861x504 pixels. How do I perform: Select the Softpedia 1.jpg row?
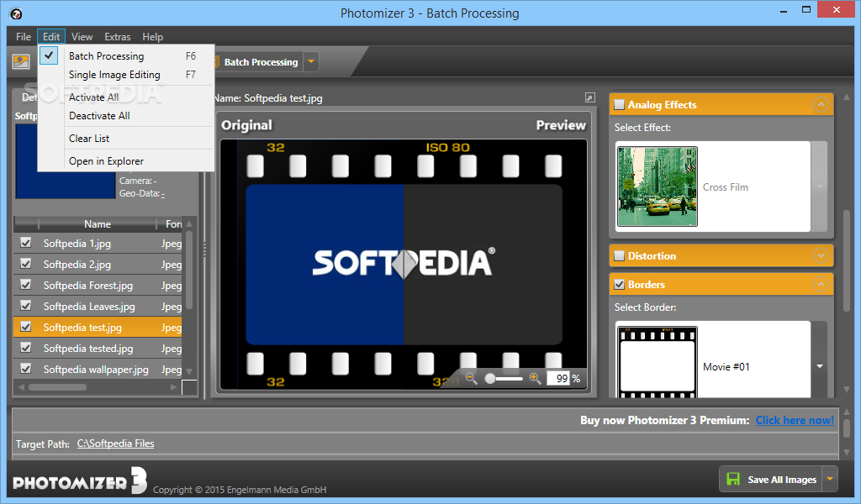point(98,243)
